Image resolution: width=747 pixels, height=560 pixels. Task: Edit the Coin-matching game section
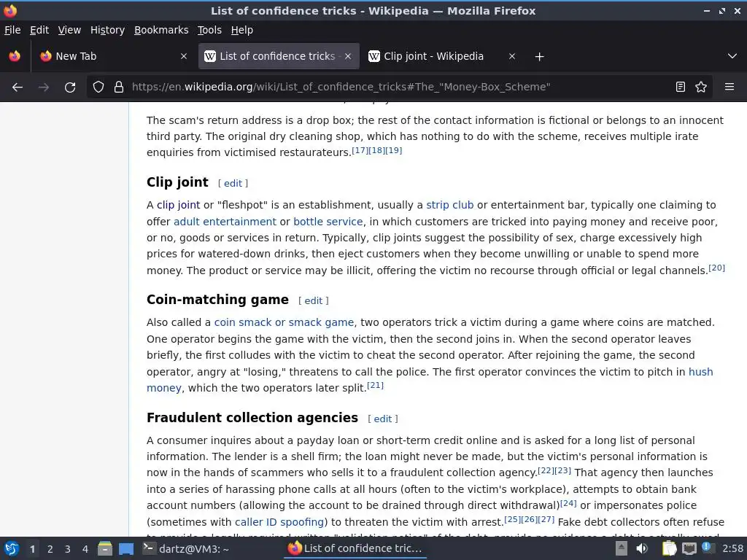(314, 301)
